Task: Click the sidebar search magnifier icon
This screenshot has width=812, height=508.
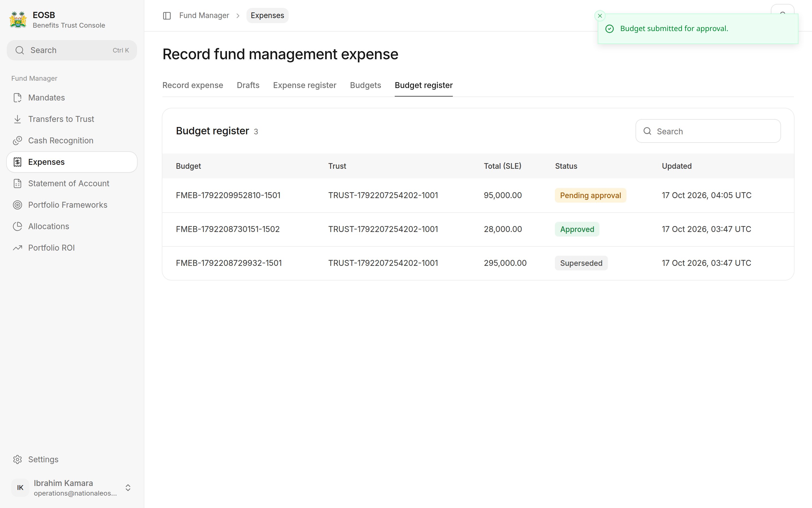Action: click(20, 51)
